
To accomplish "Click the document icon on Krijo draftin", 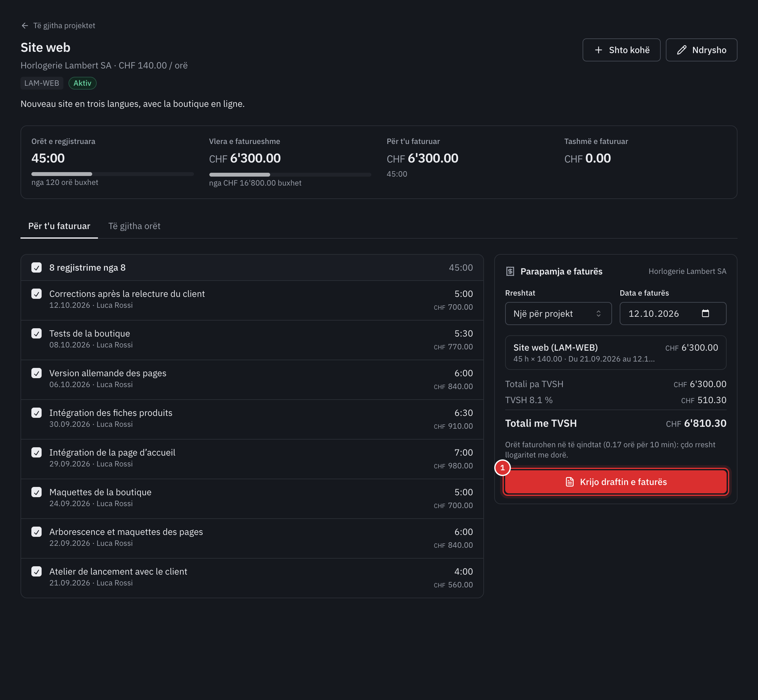I will [570, 482].
